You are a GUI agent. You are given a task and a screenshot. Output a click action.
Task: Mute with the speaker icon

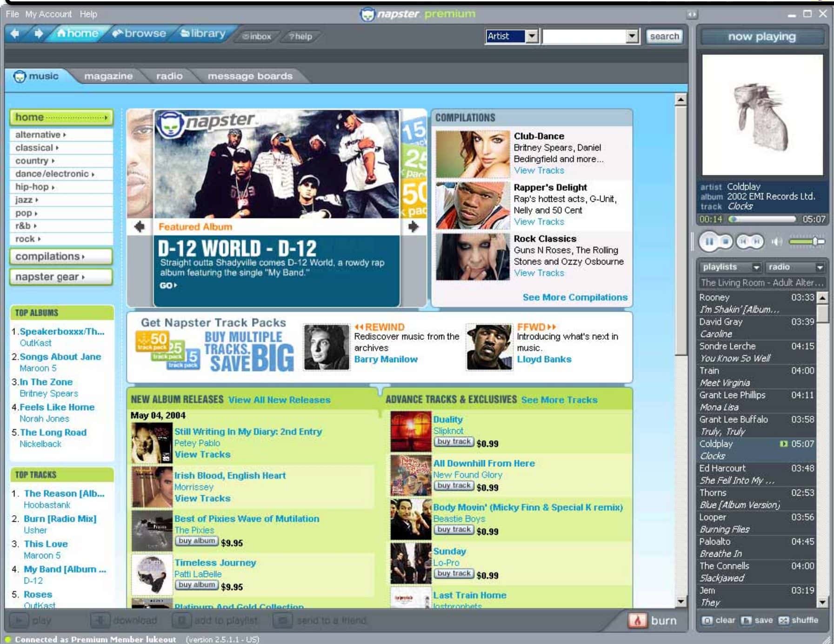(776, 241)
